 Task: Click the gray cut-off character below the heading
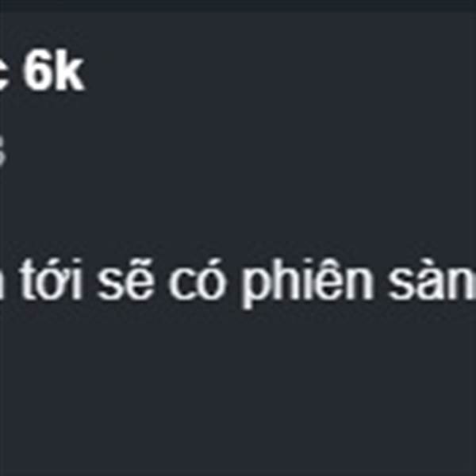[x=2, y=151]
